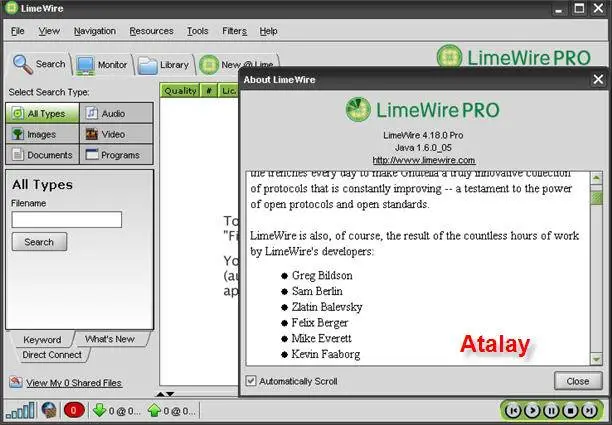Skip to previous track in media player

coord(513,411)
